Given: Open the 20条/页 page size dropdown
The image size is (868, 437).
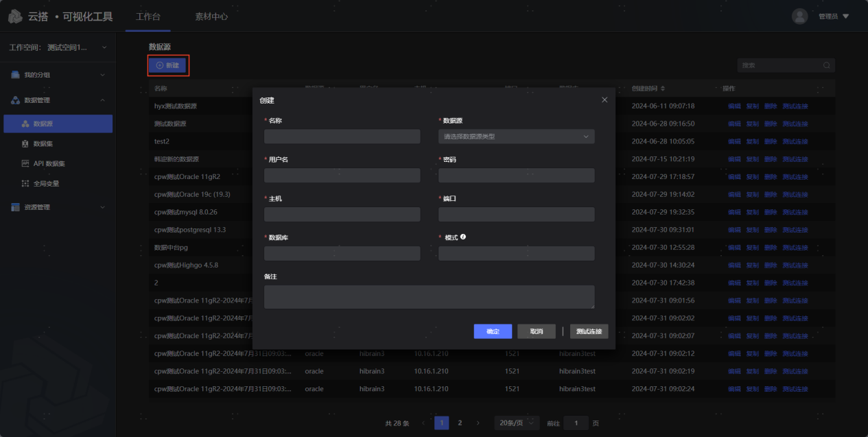Looking at the screenshot, I should 517,423.
